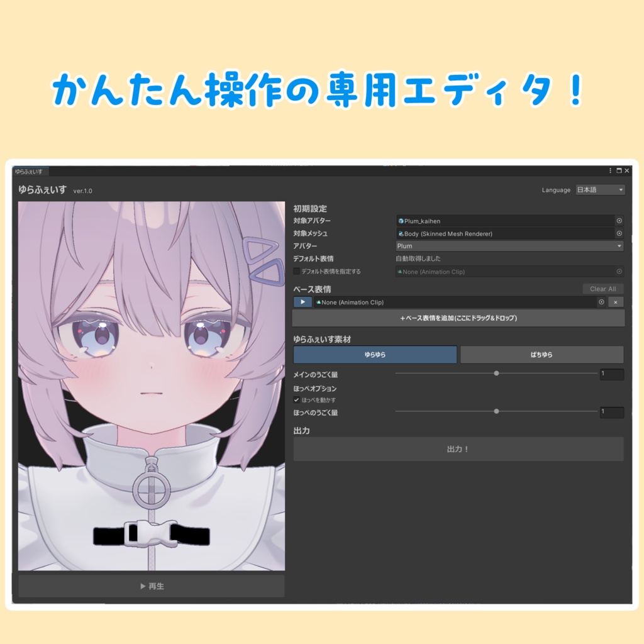Remove base expression row with x button
The width and height of the screenshot is (644, 644).
tap(615, 302)
